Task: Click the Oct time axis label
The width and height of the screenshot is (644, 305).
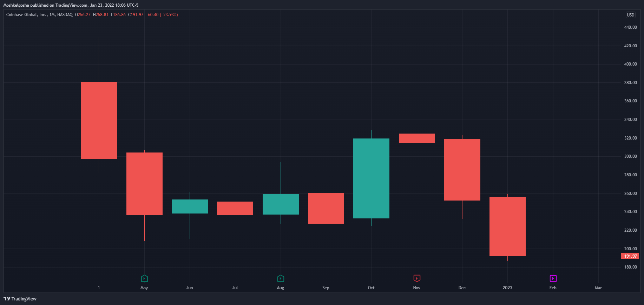Action: [371, 288]
